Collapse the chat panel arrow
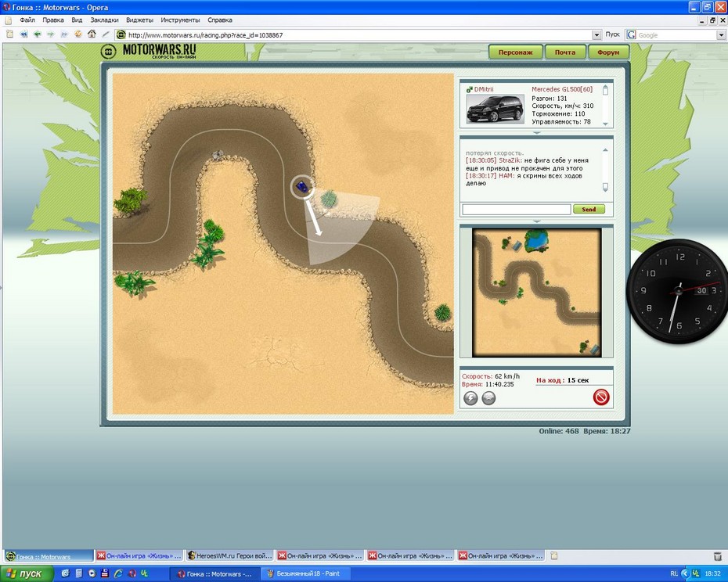Image resolution: width=728 pixels, height=582 pixels. (536, 221)
